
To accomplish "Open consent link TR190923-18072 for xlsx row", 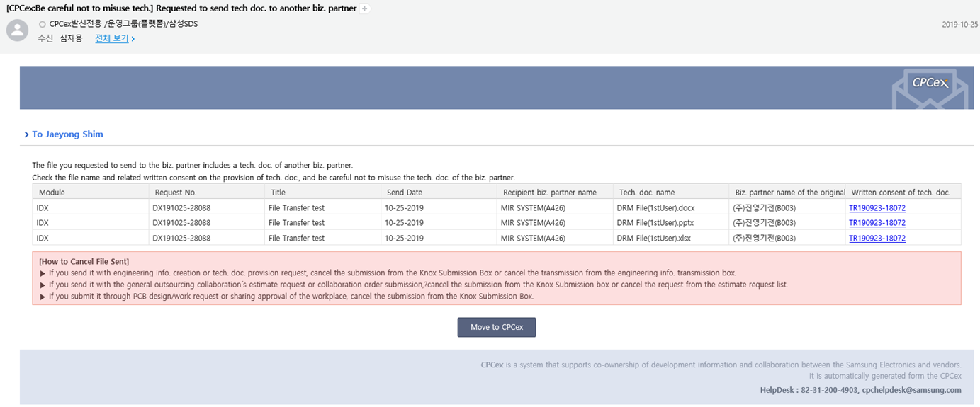I will (877, 239).
